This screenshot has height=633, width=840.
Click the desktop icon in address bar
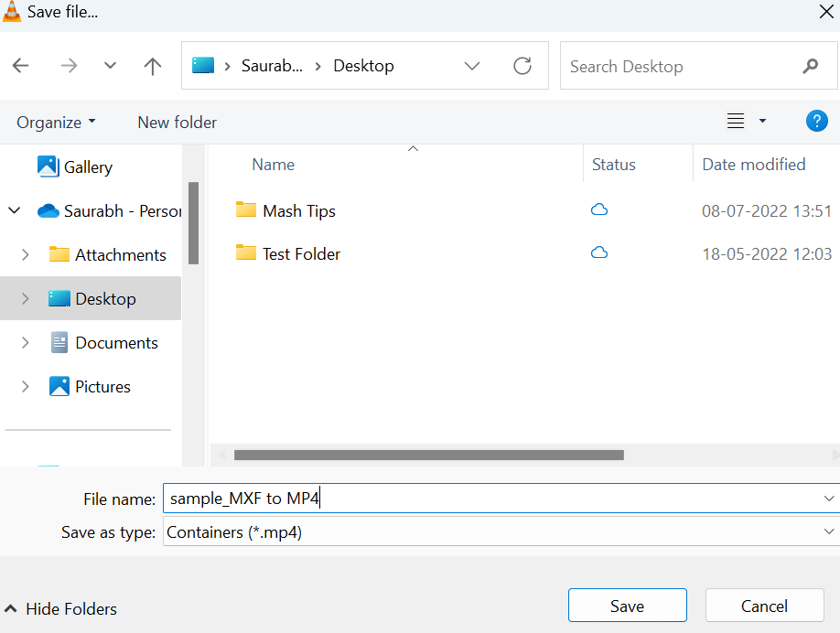pos(203,66)
